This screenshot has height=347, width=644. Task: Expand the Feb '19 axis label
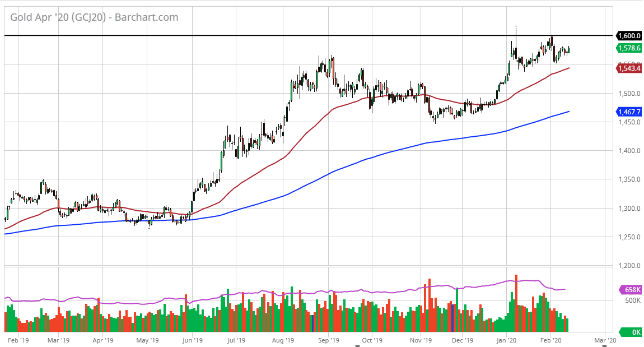point(20,340)
